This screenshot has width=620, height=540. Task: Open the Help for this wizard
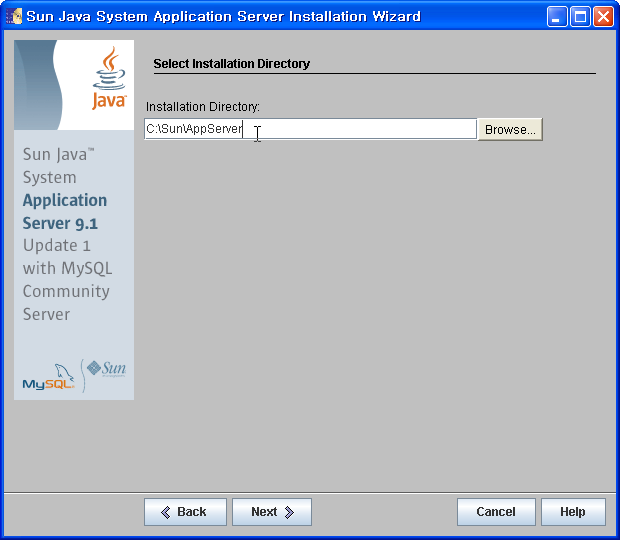coord(573,512)
